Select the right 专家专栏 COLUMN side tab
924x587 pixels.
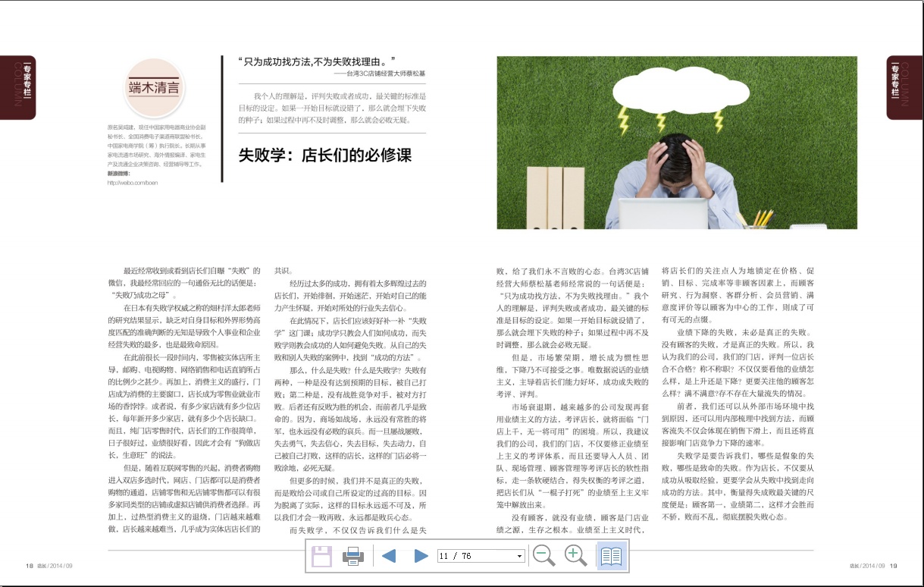[905, 88]
